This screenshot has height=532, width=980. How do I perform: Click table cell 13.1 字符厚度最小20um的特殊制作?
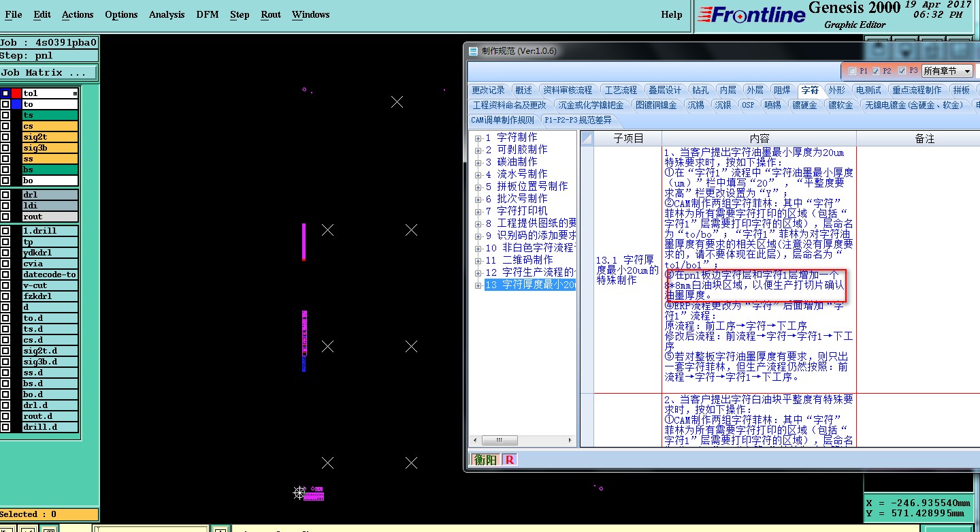pos(628,270)
